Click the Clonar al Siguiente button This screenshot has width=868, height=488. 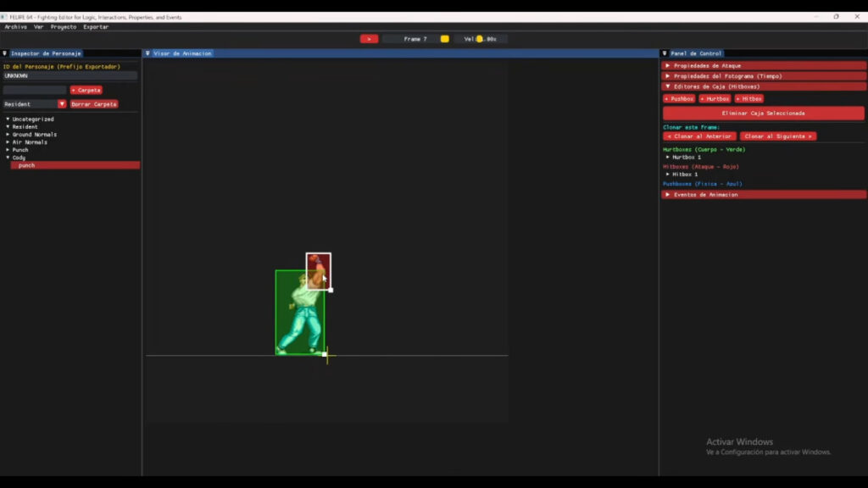[x=778, y=136]
